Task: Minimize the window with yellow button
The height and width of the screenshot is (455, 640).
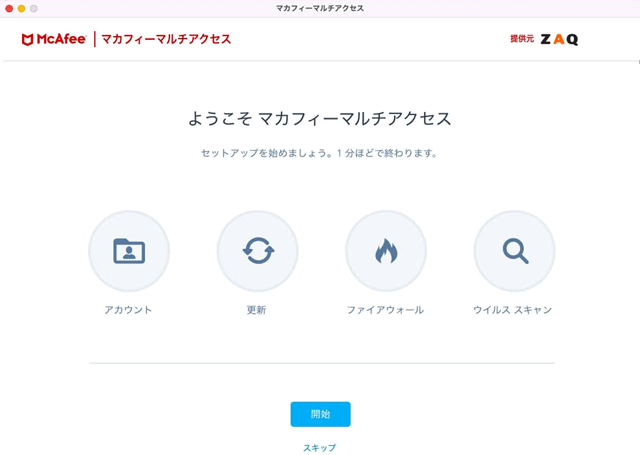Action: click(21, 9)
